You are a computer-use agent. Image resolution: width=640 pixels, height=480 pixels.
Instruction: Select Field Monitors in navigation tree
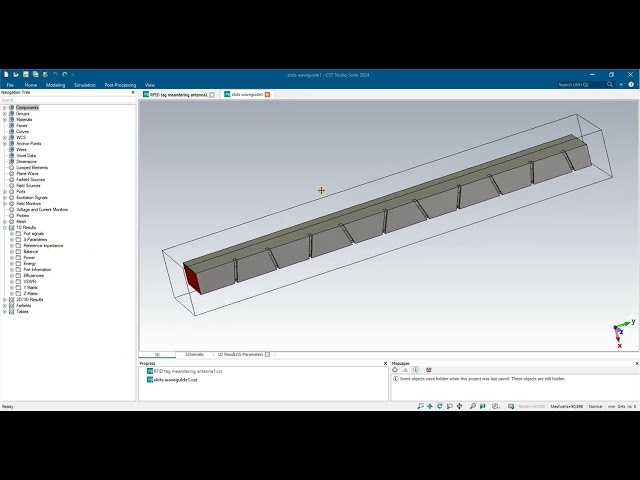(29, 203)
